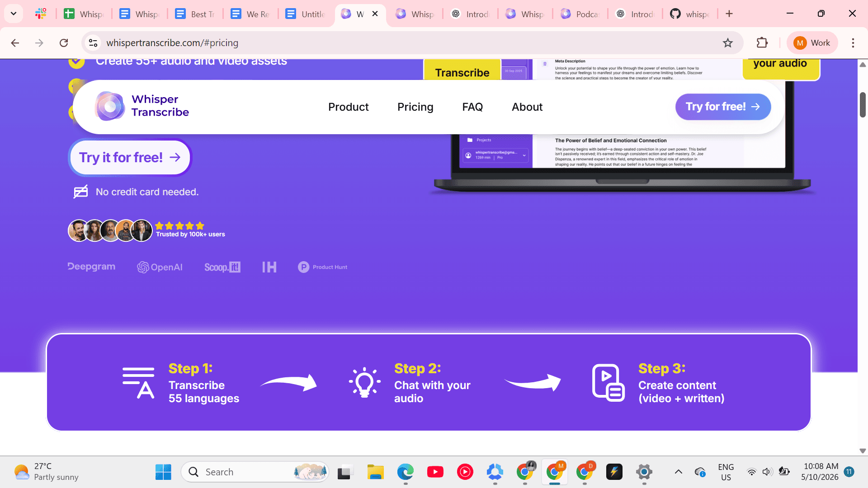The image size is (868, 488).
Task: Click the no credit card icon
Action: click(80, 192)
